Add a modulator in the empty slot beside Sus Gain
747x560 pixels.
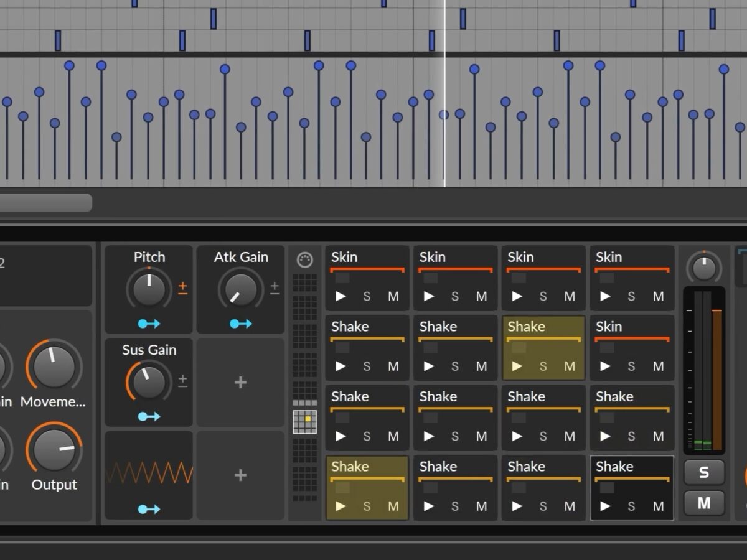click(241, 383)
